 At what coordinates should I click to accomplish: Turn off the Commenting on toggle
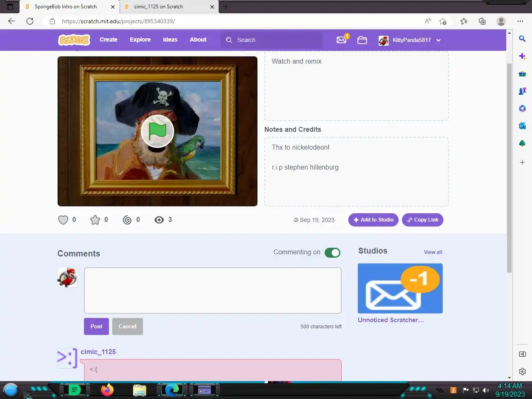coord(332,253)
